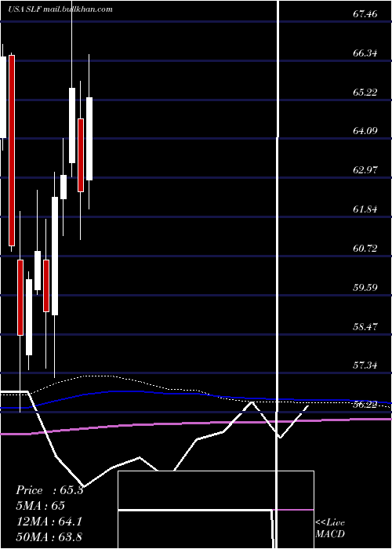This screenshot has height=549, width=392.
Task: Click the 62.97 price axis label
Action: point(365,170)
